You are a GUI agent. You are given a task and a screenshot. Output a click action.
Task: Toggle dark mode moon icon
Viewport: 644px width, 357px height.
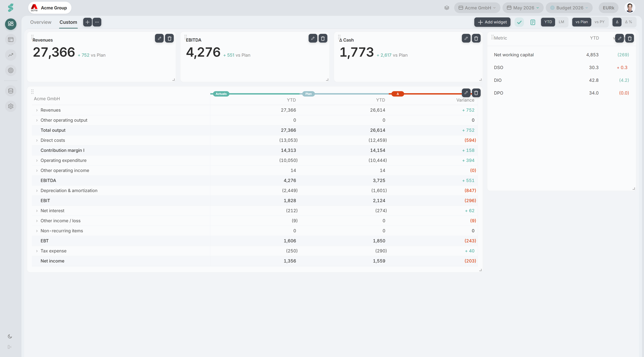10,336
